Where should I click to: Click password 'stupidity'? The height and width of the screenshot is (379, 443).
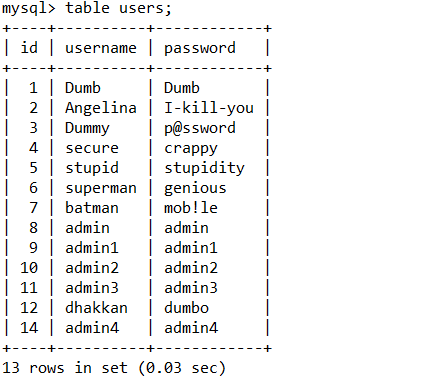click(204, 168)
